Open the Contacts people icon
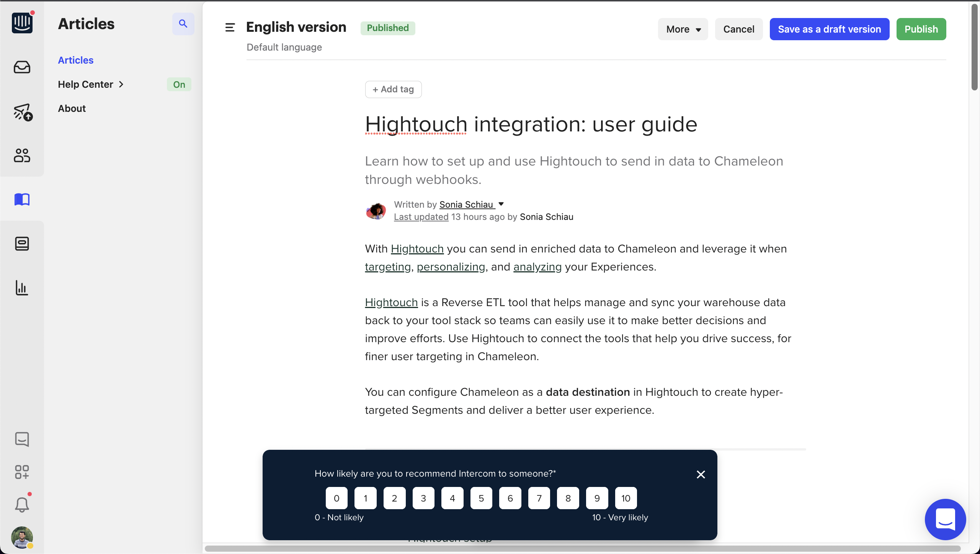The height and width of the screenshot is (554, 980). 22,156
